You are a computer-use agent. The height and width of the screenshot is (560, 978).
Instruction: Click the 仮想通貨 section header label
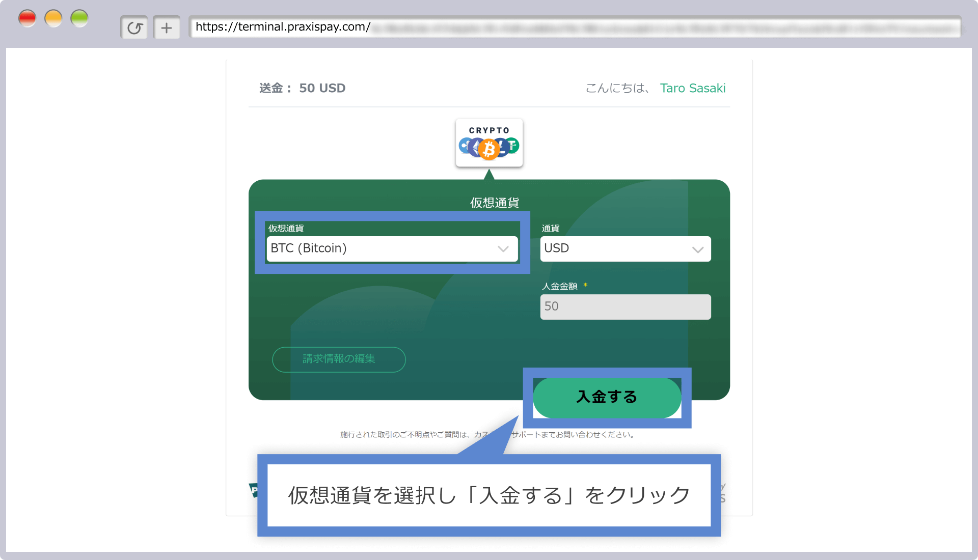pyautogui.click(x=488, y=201)
